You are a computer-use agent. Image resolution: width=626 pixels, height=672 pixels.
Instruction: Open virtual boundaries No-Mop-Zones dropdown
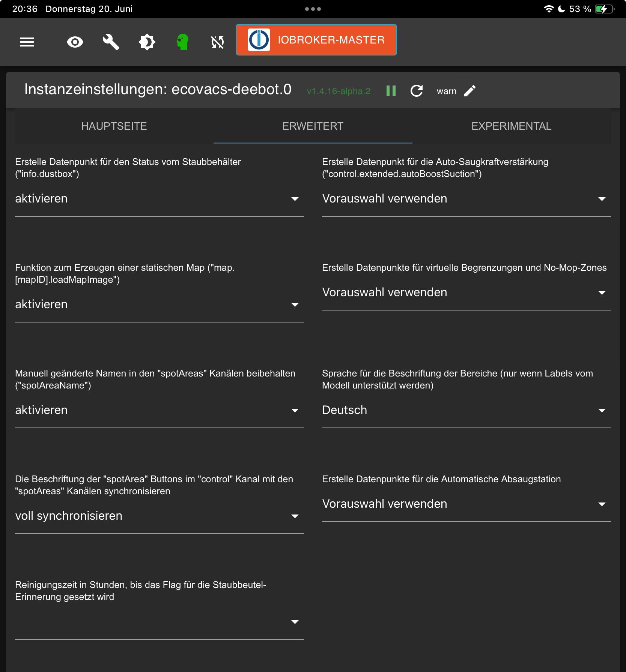(466, 292)
